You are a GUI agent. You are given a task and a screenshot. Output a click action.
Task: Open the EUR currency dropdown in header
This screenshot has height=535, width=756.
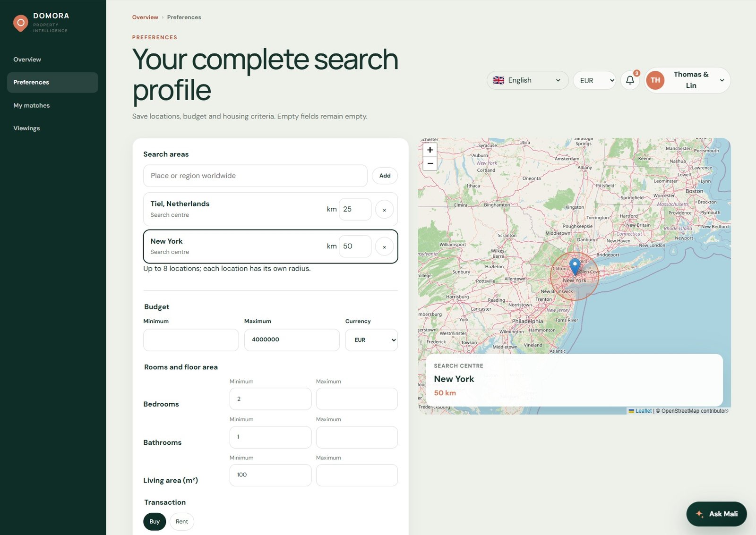(x=594, y=80)
